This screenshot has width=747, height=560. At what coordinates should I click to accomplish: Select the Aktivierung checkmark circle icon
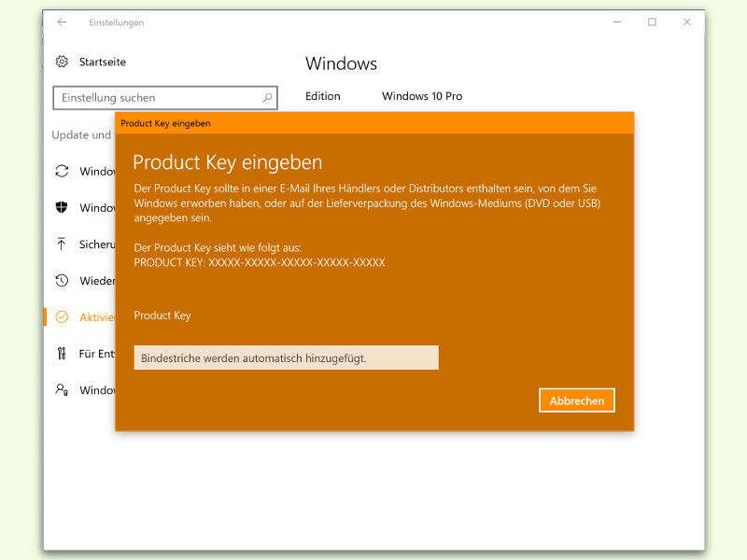(62, 317)
